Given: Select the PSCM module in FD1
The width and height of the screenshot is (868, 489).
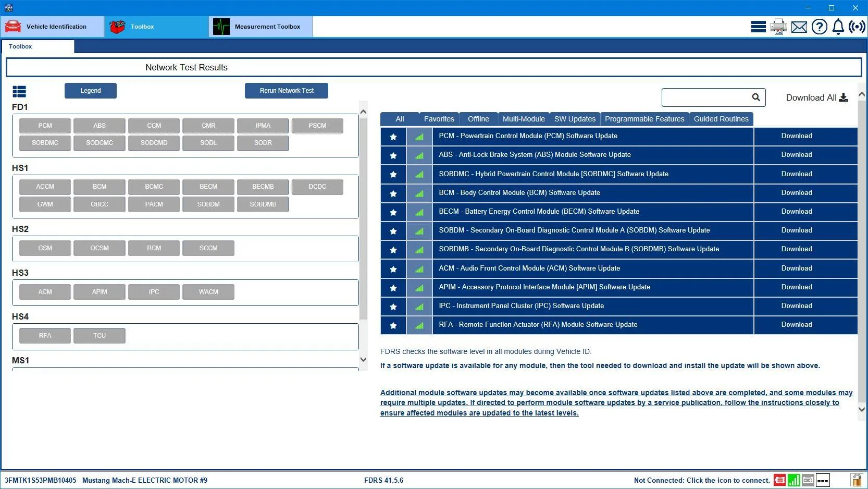Looking at the screenshot, I should [x=317, y=126].
